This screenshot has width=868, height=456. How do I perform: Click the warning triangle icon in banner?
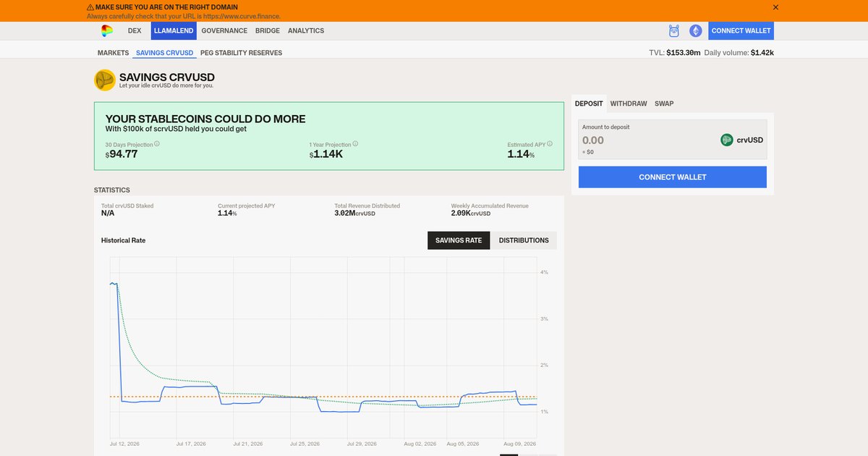90,7
